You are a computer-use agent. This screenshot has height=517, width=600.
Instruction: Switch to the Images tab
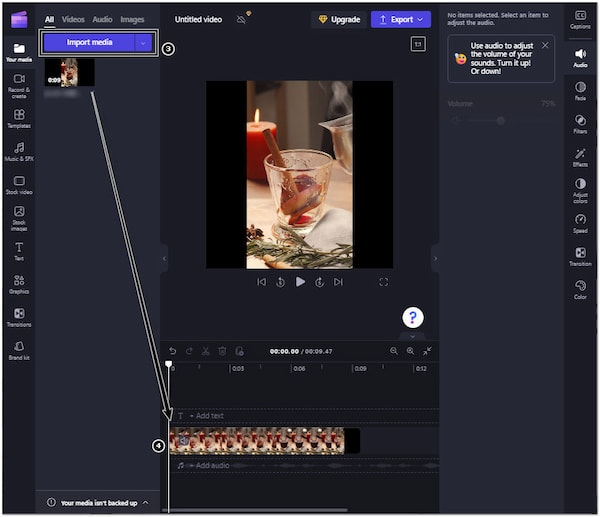pyautogui.click(x=132, y=19)
